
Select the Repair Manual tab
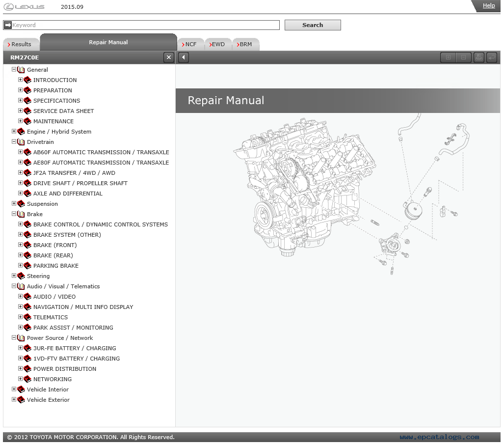[108, 42]
